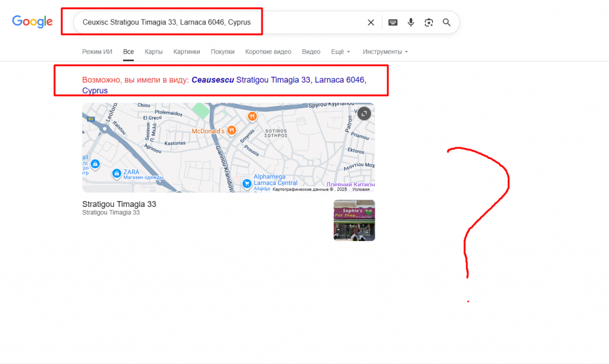Click McDonald's marker on the map

click(x=231, y=130)
